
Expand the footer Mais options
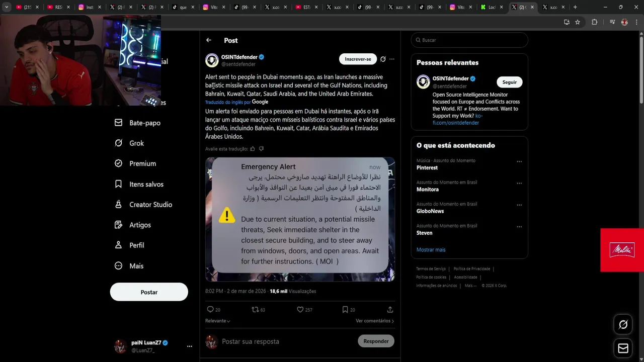click(470, 286)
